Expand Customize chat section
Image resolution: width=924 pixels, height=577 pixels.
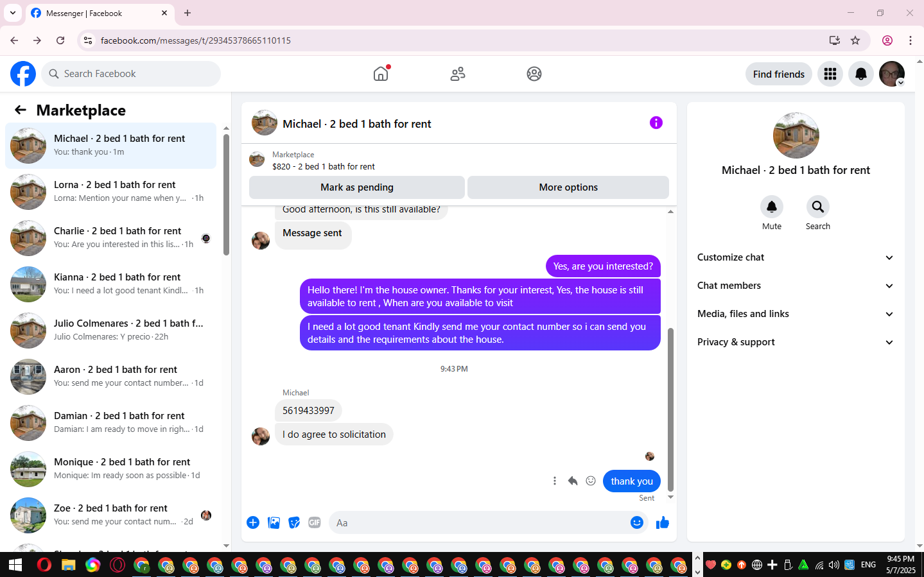tap(796, 257)
